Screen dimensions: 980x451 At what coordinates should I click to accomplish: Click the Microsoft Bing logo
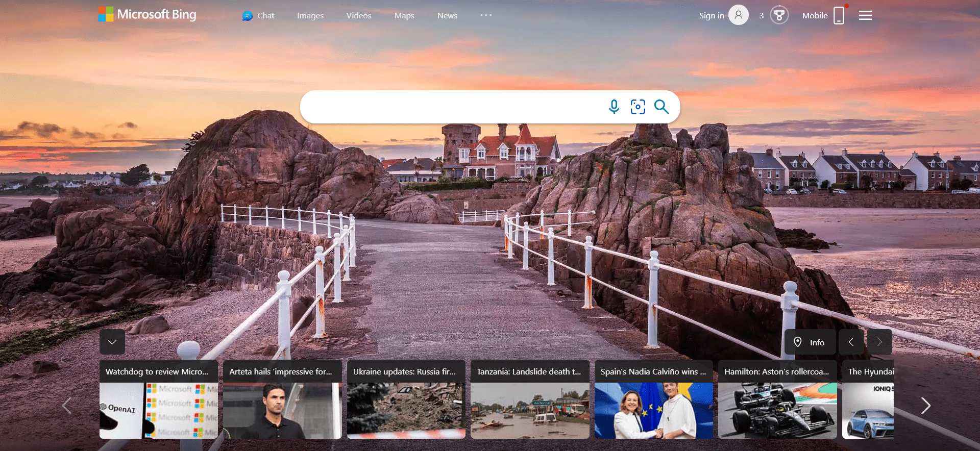coord(147,15)
